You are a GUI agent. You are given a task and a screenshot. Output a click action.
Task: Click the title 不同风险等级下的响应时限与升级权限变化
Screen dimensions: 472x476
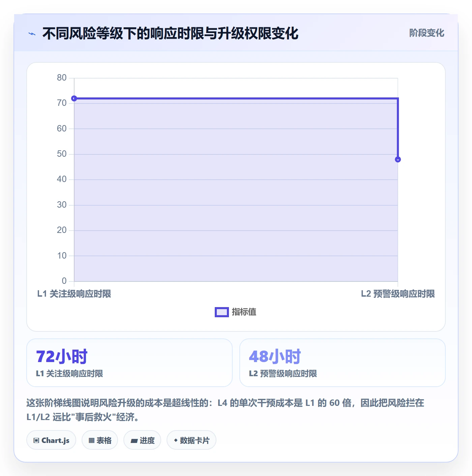(x=170, y=34)
